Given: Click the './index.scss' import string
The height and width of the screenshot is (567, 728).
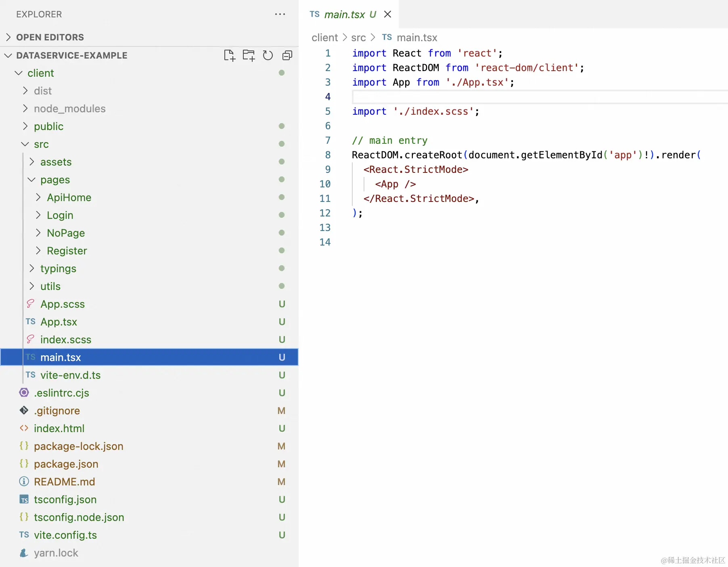Looking at the screenshot, I should tap(433, 111).
